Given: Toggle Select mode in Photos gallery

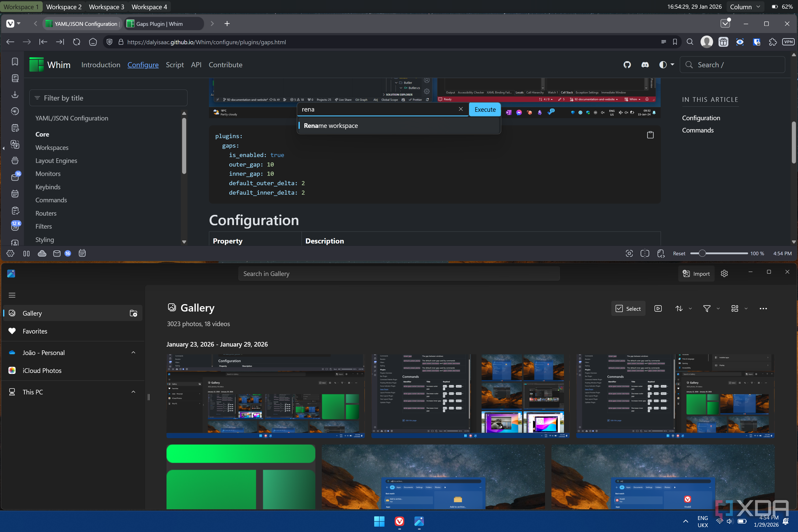Looking at the screenshot, I should 628,308.
